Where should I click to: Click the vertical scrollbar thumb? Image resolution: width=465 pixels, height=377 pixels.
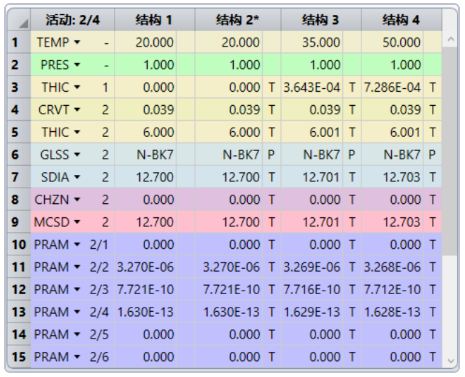pos(451,151)
